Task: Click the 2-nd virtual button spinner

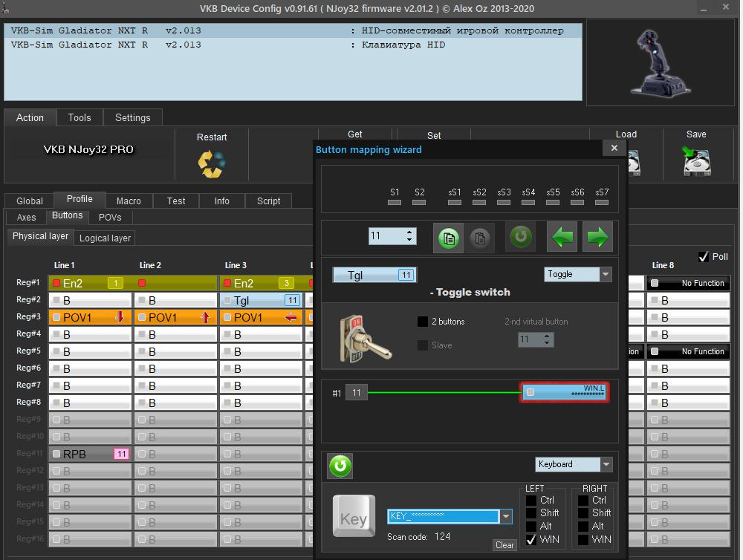Action: tap(536, 339)
